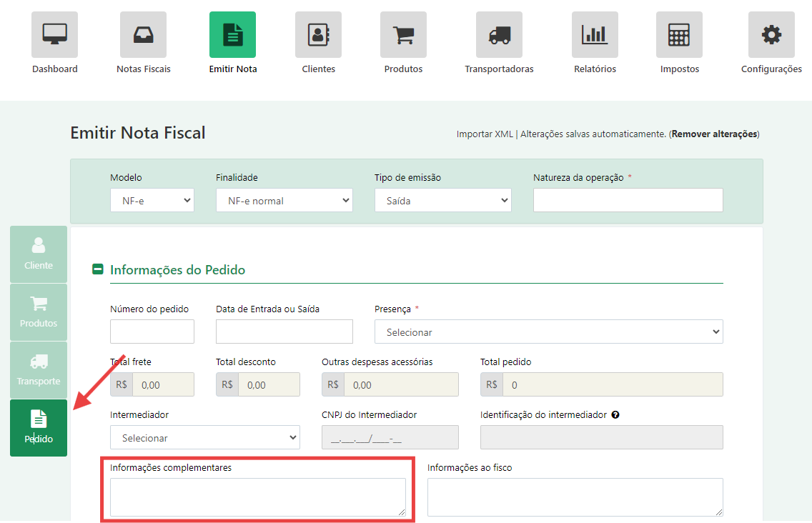Click Remover alterações link
Screen dimensions: 812x523
[x=715, y=134]
